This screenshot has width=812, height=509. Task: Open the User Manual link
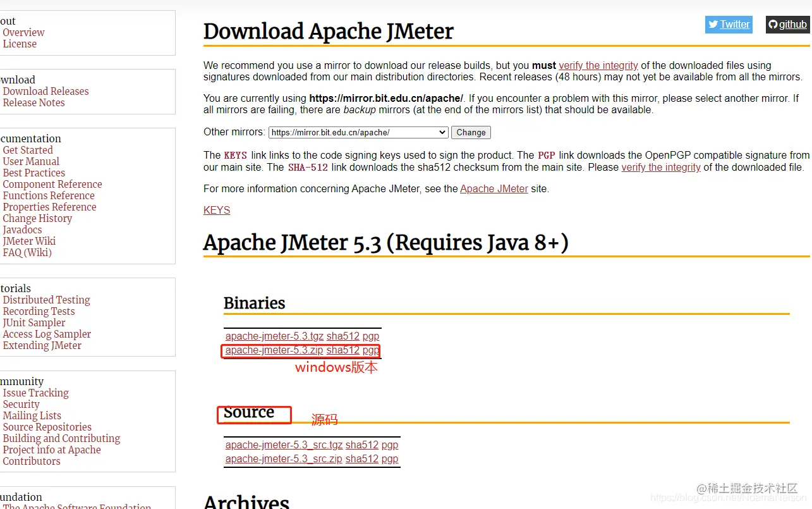[31, 161]
